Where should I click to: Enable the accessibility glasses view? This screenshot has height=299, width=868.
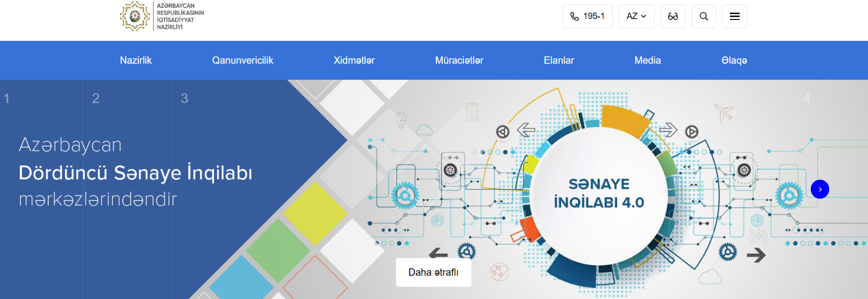click(x=673, y=17)
